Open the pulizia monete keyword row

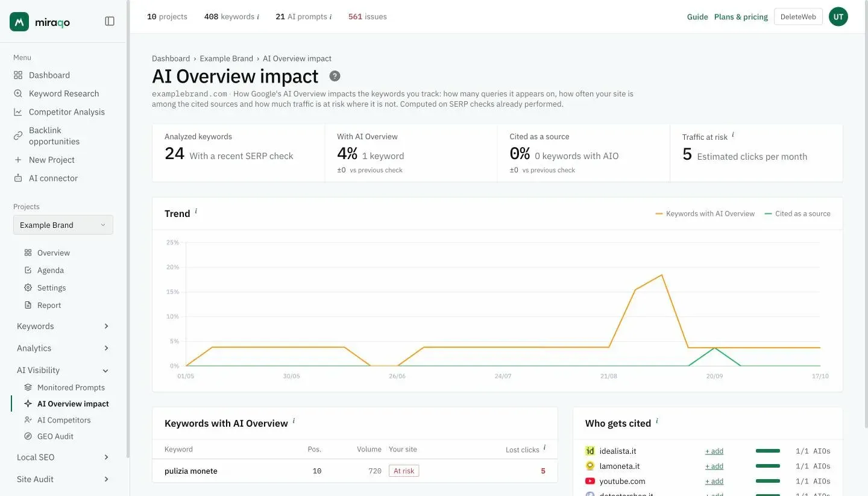click(355, 471)
